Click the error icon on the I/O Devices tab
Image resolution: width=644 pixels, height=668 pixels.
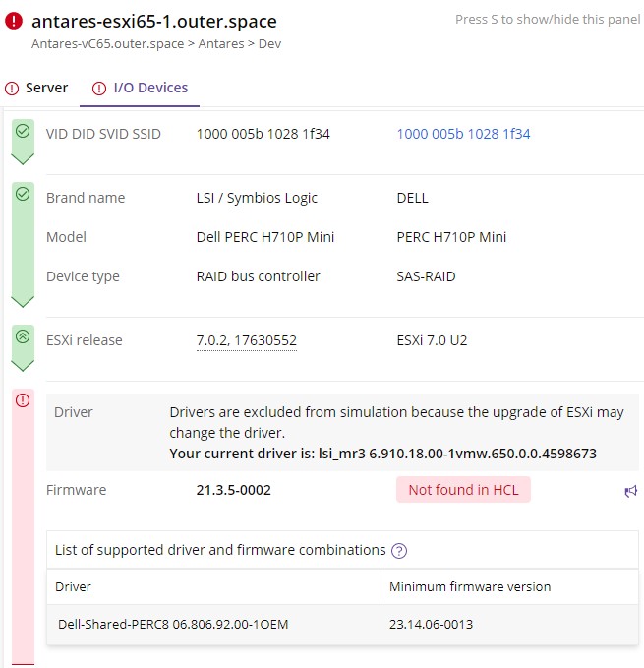point(99,89)
